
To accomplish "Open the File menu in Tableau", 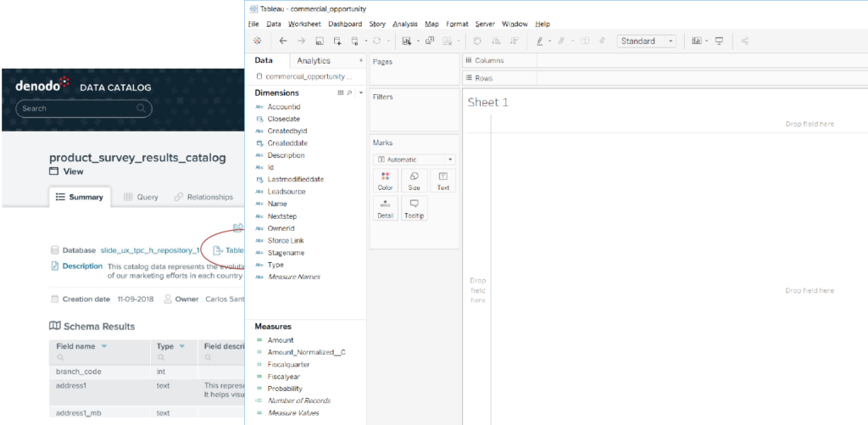I will coord(253,24).
